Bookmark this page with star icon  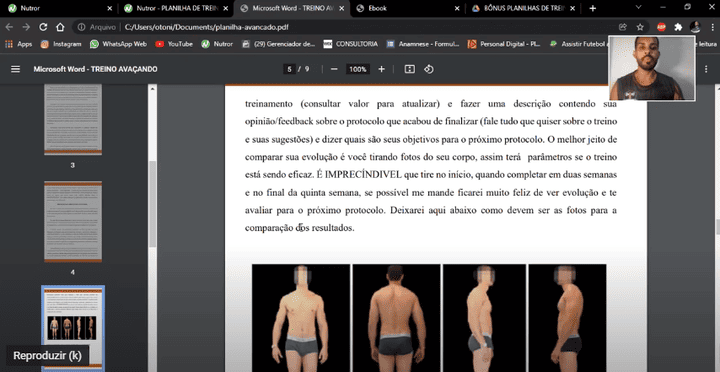tap(640, 27)
